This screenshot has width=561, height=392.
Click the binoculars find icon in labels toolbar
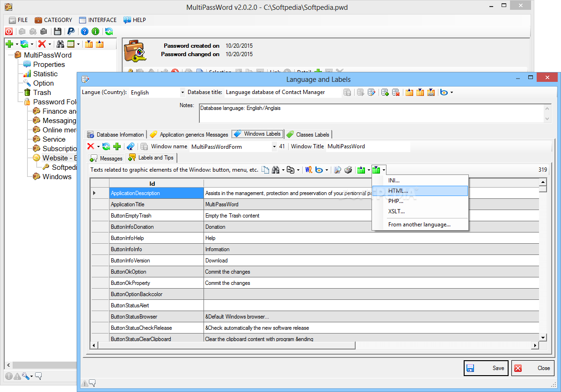pos(276,170)
